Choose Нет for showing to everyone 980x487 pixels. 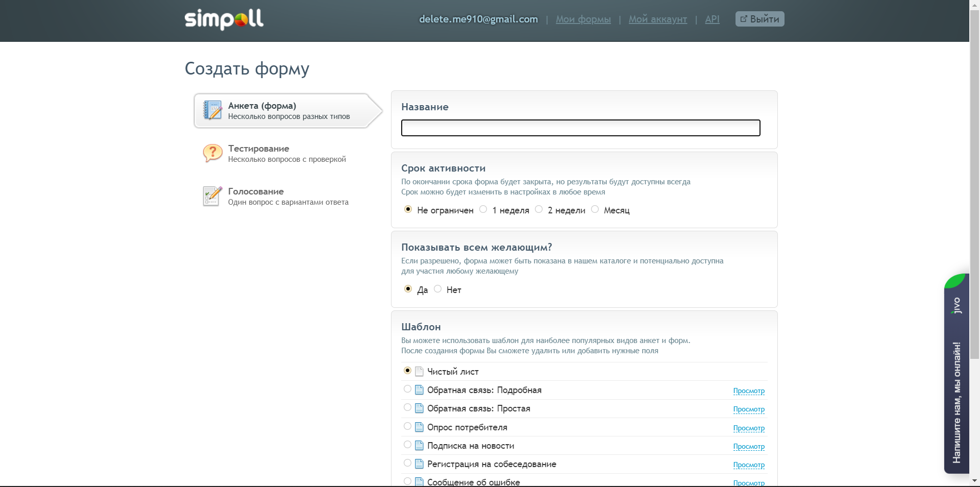438,289
